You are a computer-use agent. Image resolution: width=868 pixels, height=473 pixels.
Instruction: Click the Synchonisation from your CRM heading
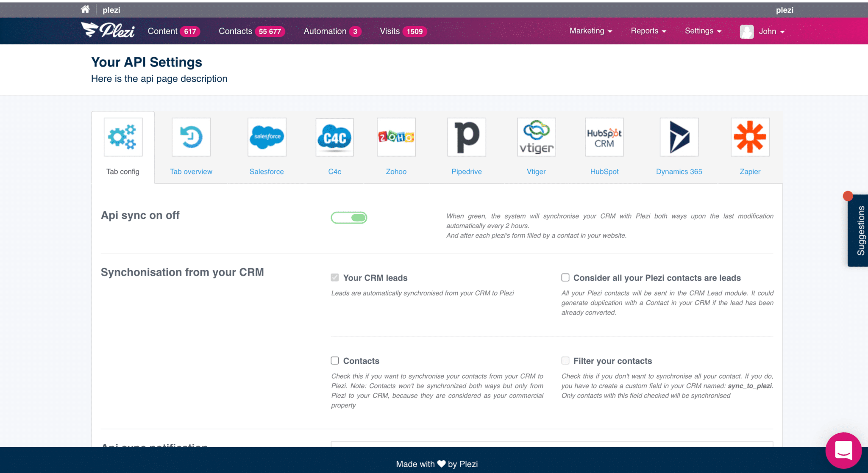[x=182, y=272]
